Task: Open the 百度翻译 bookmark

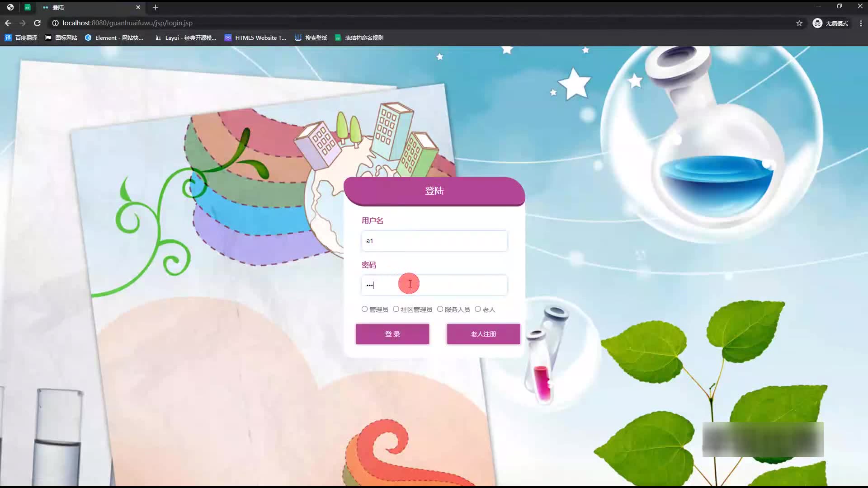Action: coord(21,38)
